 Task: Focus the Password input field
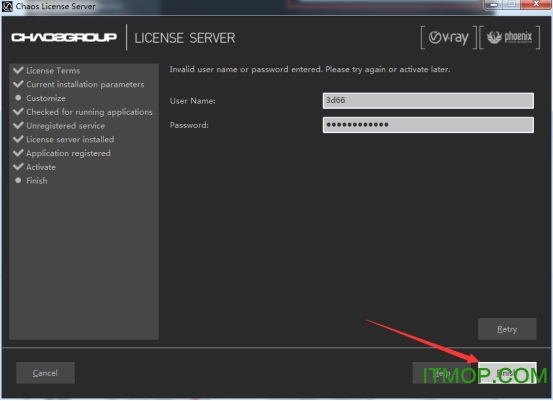[x=428, y=125]
